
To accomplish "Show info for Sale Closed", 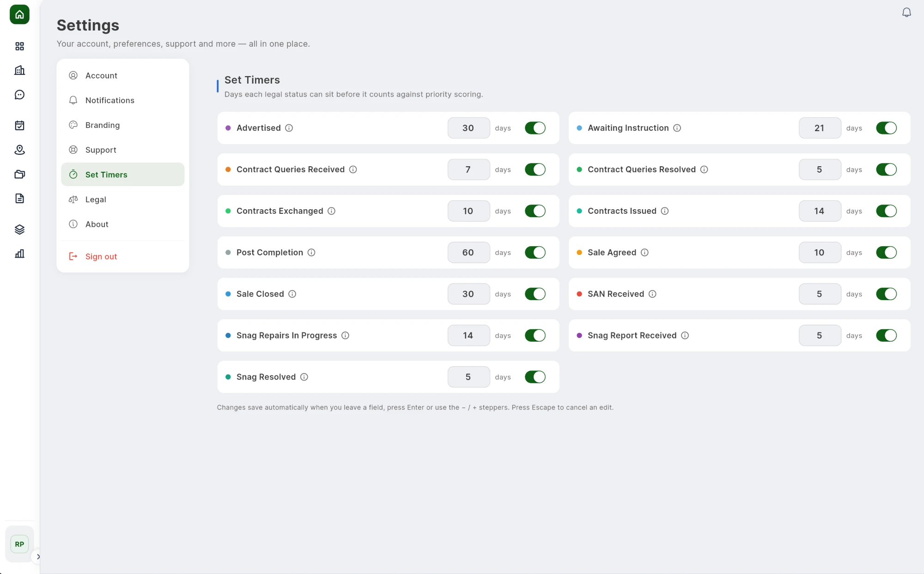I will tap(292, 294).
